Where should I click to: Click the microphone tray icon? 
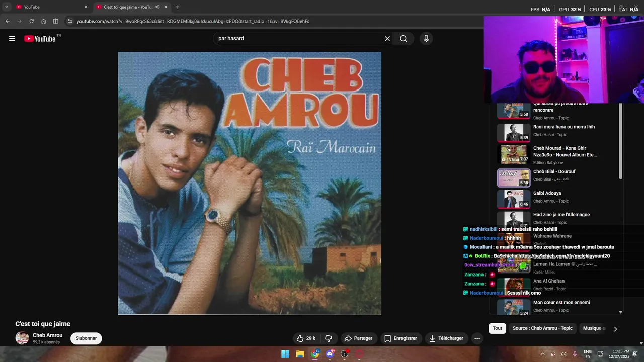pos(575,354)
